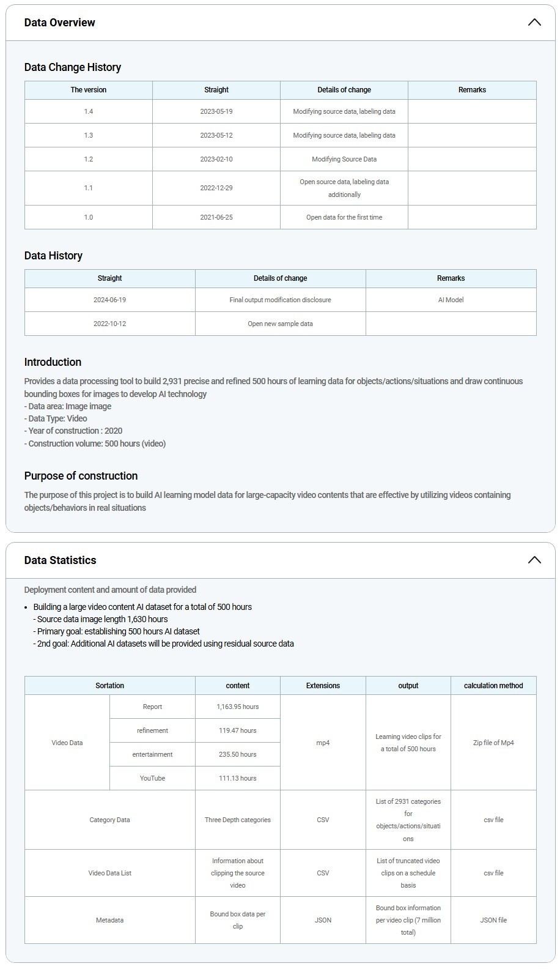Viewport: 560px width, 969px height.
Task: Select version 1.4 row cell
Action: click(89, 111)
